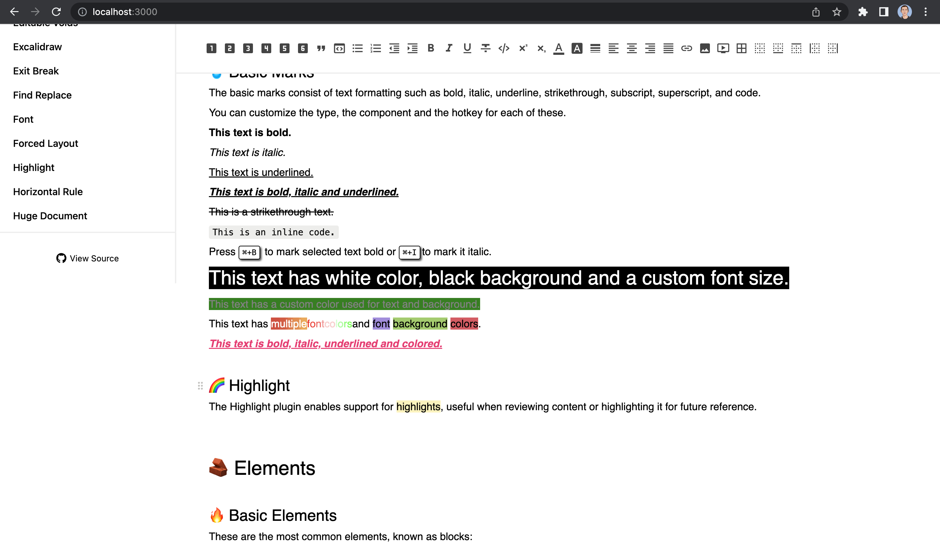
Task: Expand the Heading 1 option
Action: pyautogui.click(x=211, y=48)
